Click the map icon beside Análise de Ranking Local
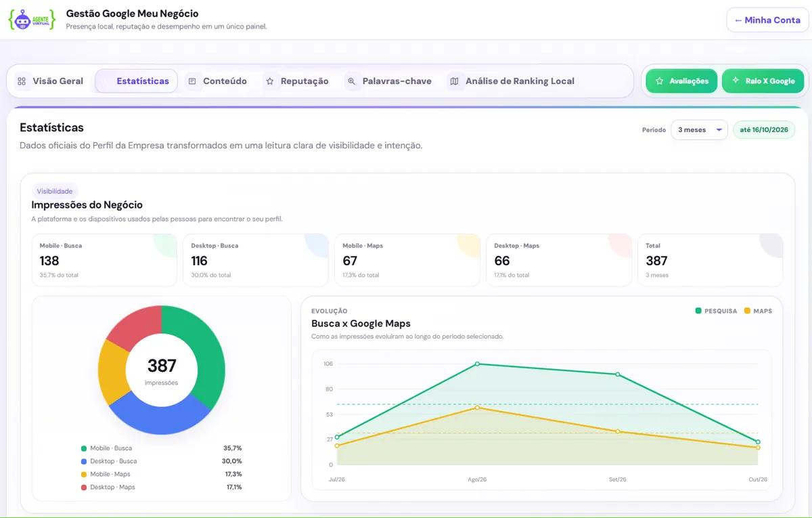The image size is (812, 518). [454, 81]
